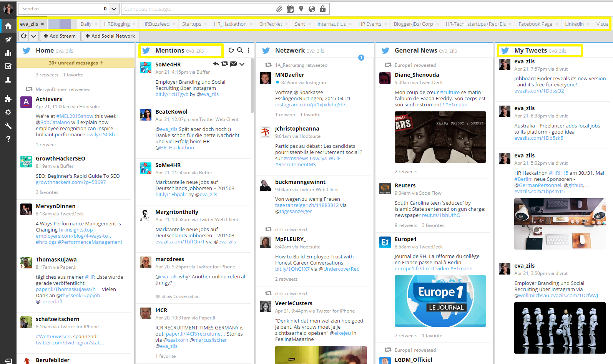
Task: Click retweet icon on SoMe4HR mention
Action: click(224, 64)
